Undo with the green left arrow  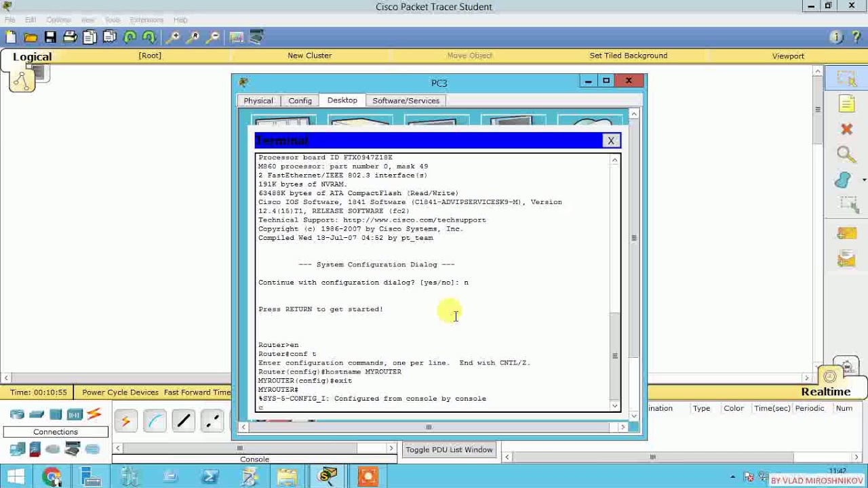pos(130,37)
